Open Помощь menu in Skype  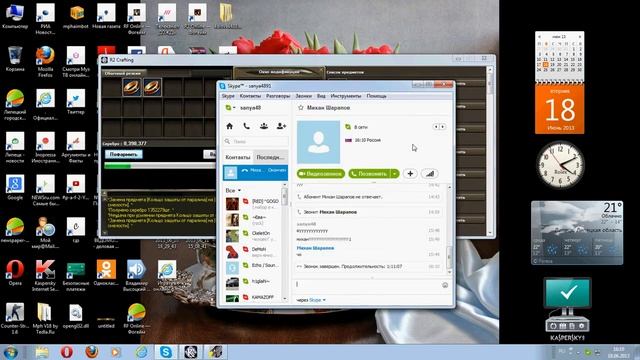point(376,96)
